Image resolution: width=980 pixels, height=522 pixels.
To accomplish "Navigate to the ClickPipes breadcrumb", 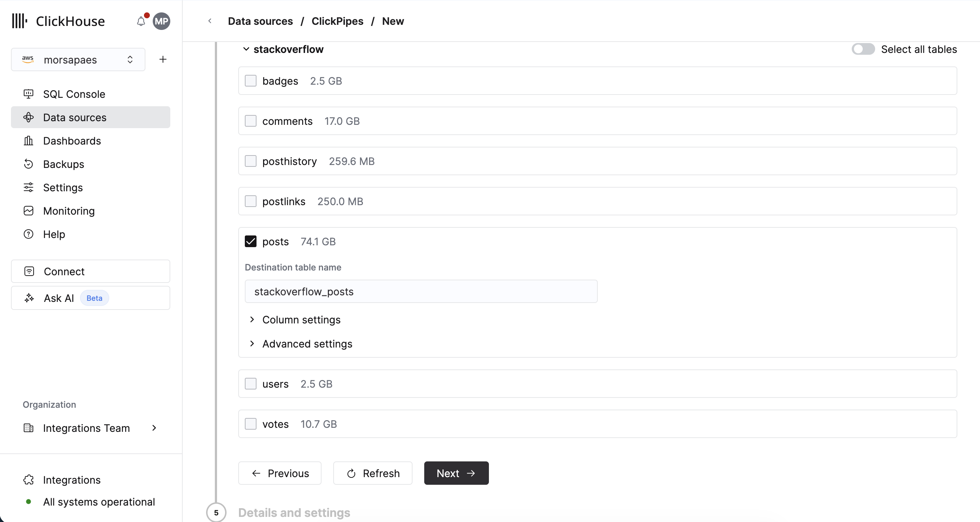I will pyautogui.click(x=337, y=21).
